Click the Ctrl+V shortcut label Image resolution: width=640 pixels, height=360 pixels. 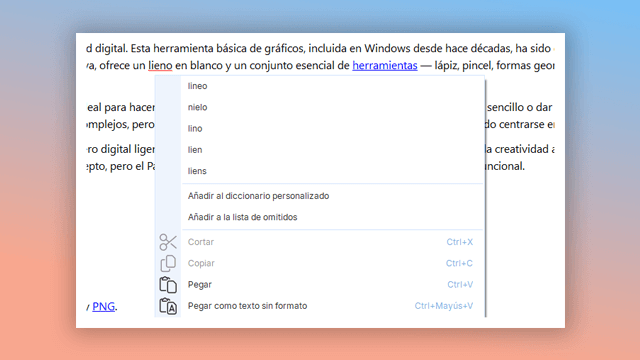pos(460,284)
